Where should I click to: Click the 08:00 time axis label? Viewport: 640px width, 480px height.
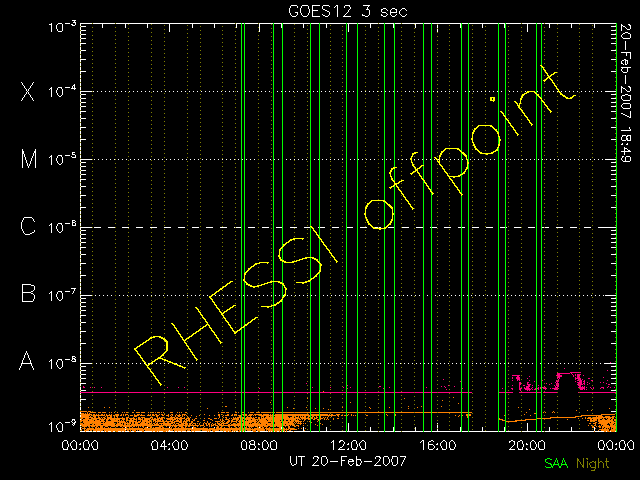click(x=259, y=445)
